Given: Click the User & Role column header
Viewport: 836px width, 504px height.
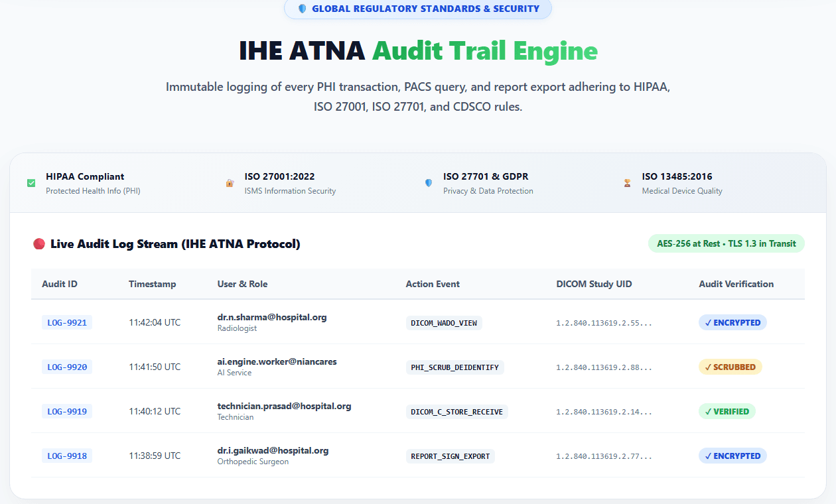Looking at the screenshot, I should click(243, 284).
